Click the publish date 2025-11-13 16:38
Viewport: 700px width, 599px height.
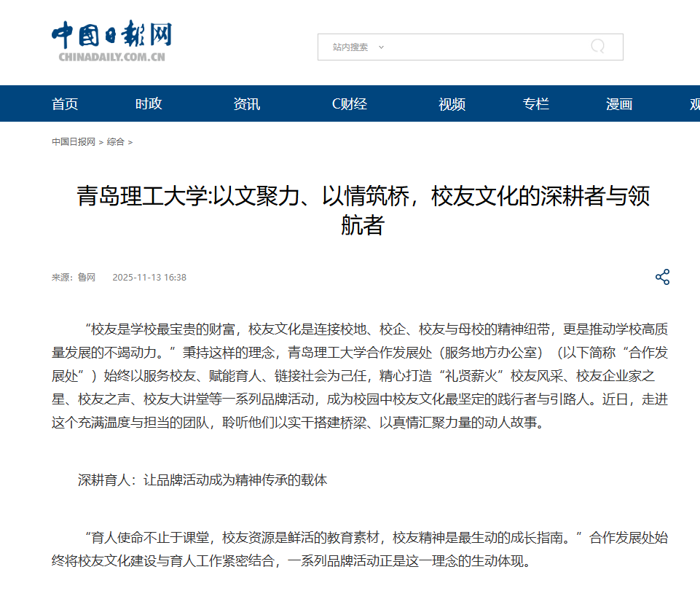149,278
